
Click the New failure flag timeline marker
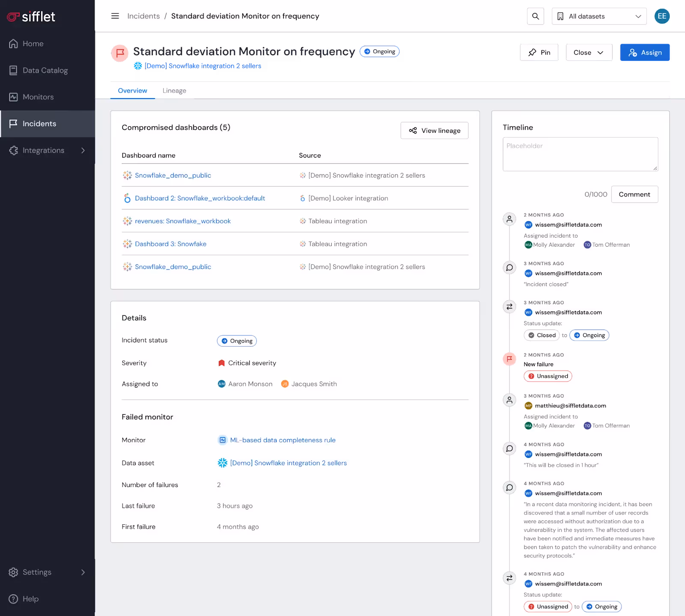tap(509, 359)
